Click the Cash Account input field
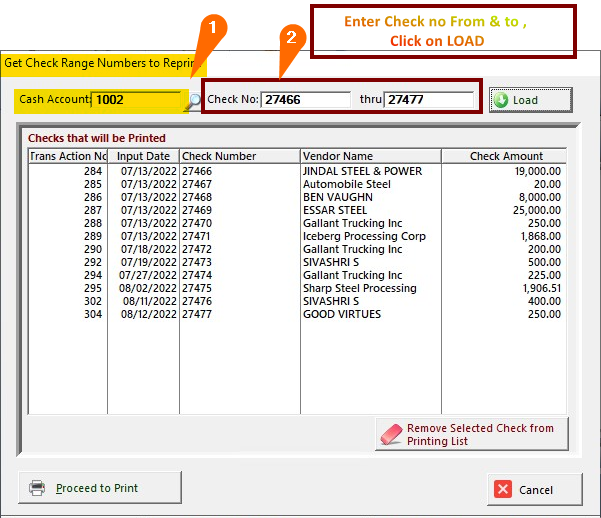 click(x=135, y=100)
